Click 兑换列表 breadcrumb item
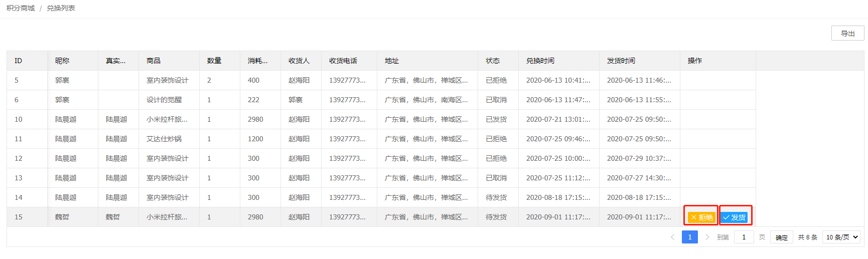 click(x=61, y=8)
